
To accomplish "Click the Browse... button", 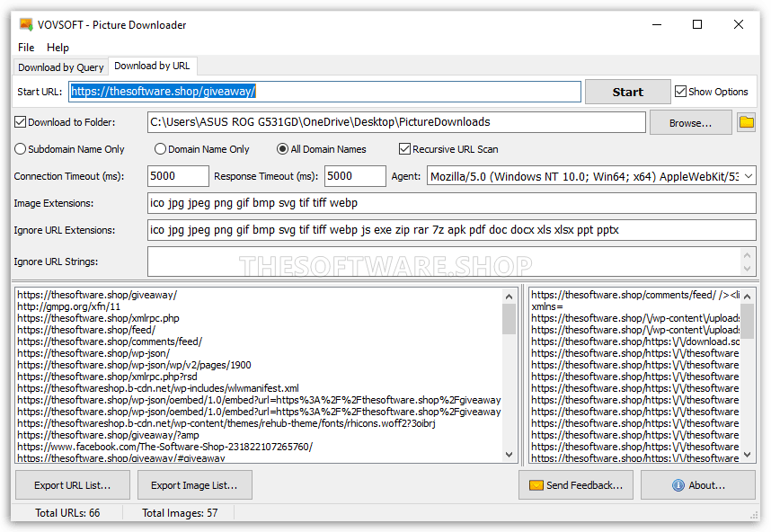I will click(690, 123).
